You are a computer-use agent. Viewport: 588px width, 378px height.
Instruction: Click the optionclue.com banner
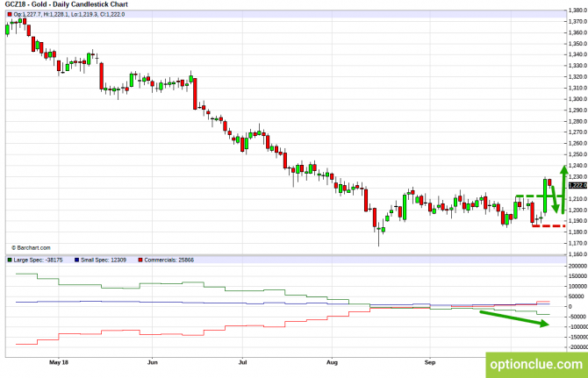pyautogui.click(x=536, y=365)
